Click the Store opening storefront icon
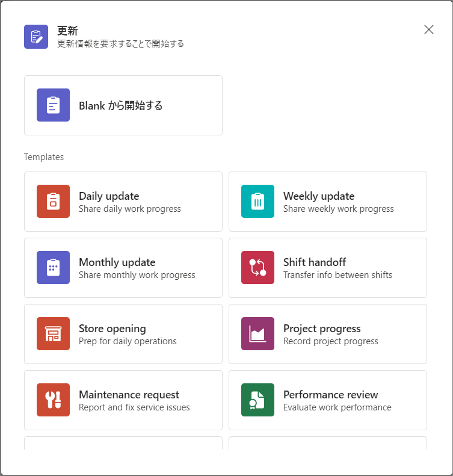Screen dimensions: 453x476 click(x=53, y=333)
